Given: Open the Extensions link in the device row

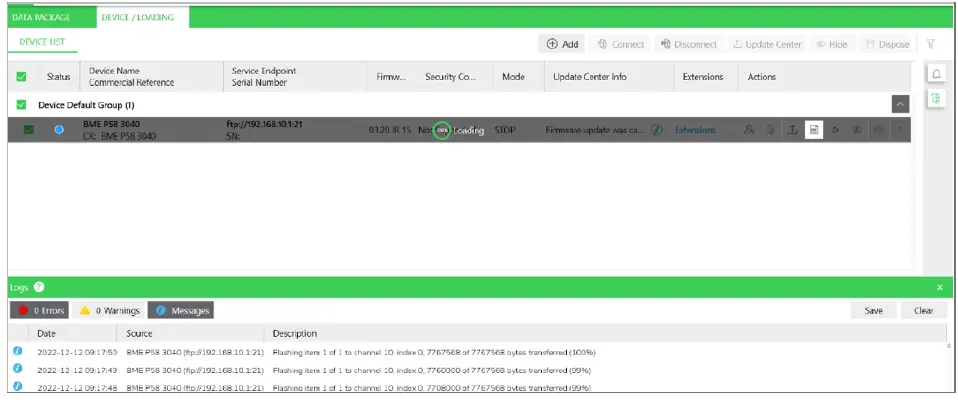Looking at the screenshot, I should click(695, 130).
